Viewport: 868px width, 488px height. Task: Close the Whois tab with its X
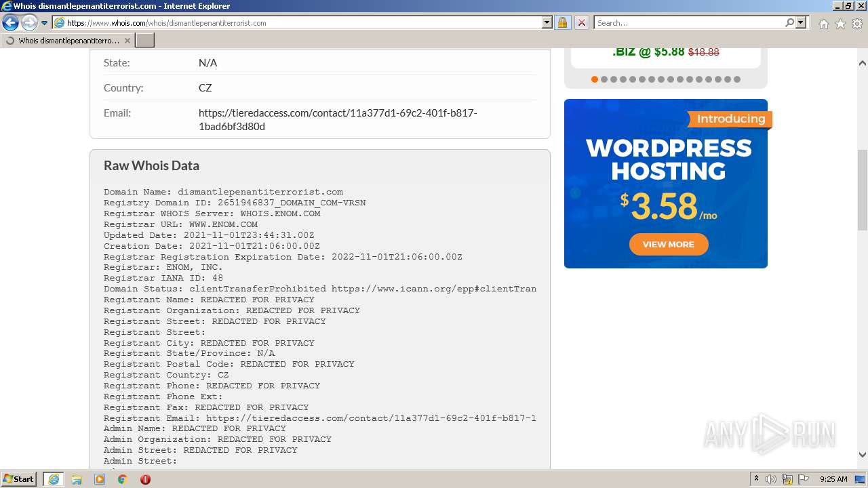pos(127,41)
